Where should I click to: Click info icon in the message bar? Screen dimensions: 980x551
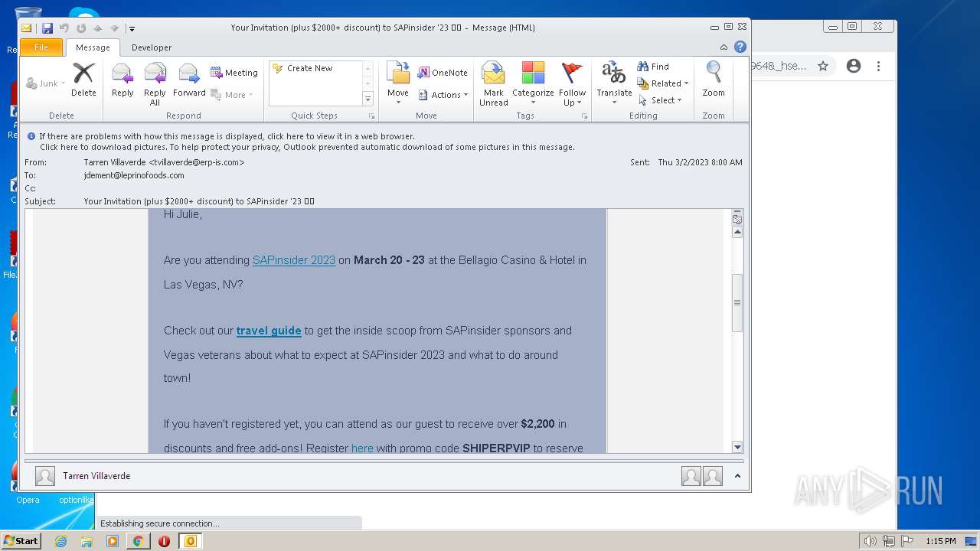click(x=31, y=136)
